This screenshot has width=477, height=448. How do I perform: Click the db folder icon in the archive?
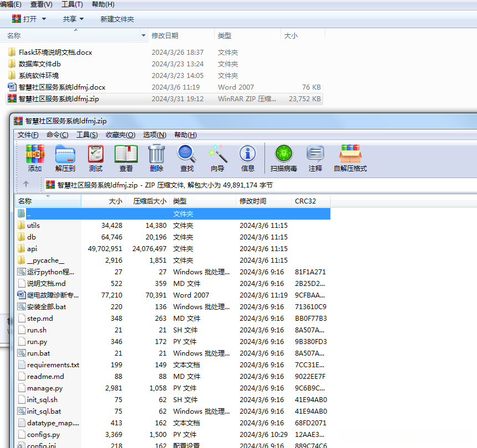21,237
